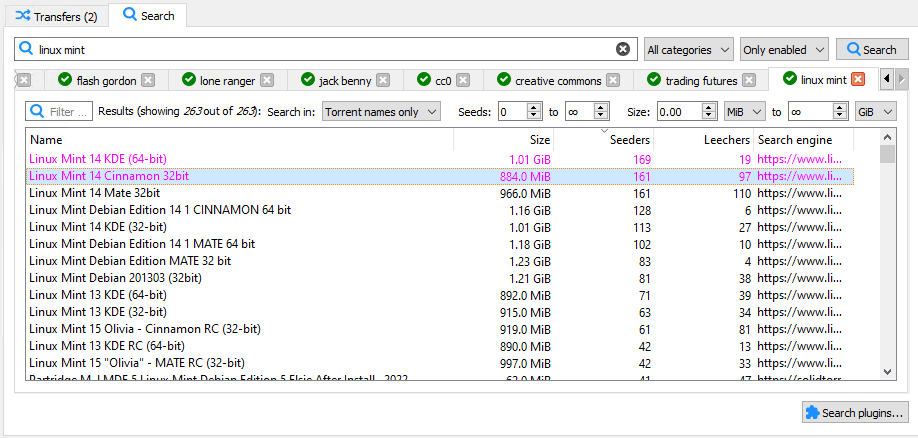Open the All categories dropdown
The width and height of the screenshot is (918, 438).
point(688,50)
